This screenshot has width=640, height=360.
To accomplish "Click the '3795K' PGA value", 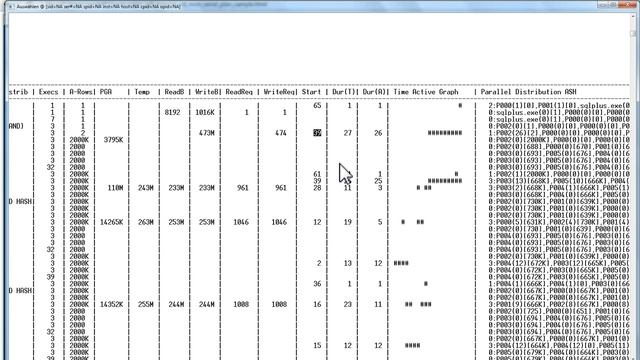I will coord(113,140).
